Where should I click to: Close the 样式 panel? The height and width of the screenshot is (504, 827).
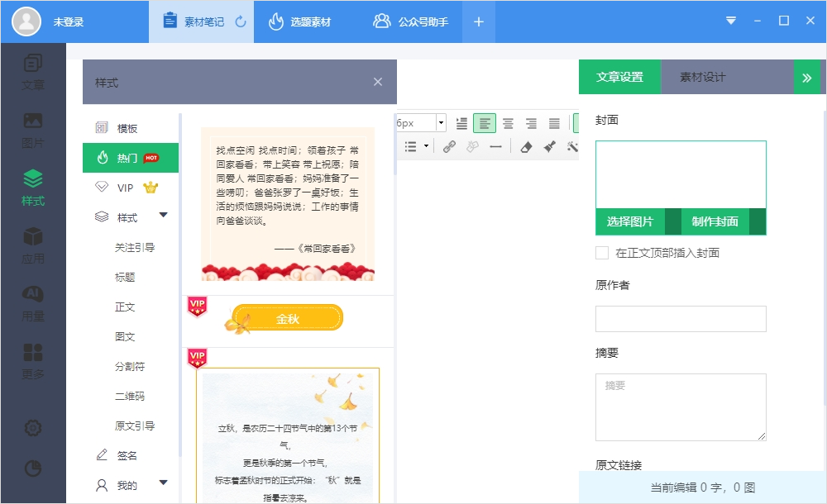[x=378, y=82]
